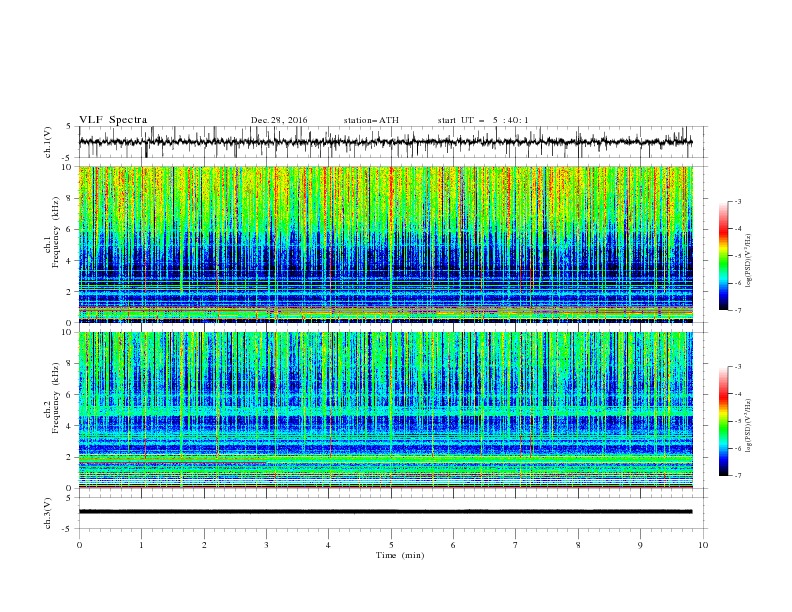Select the date text "Dec. 28, 2016"
The image size is (792, 612).
pos(279,120)
